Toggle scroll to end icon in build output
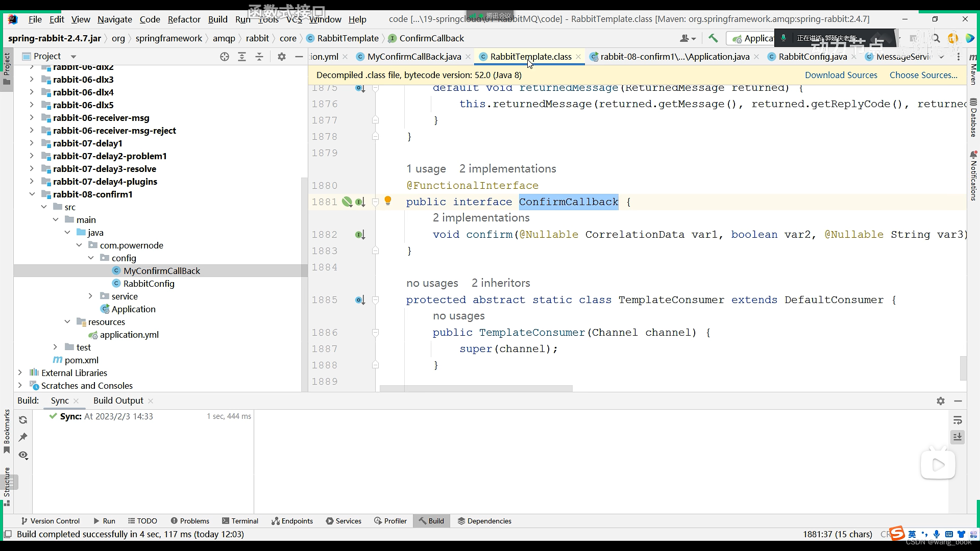Screen dimensions: 980x551 click(958, 437)
